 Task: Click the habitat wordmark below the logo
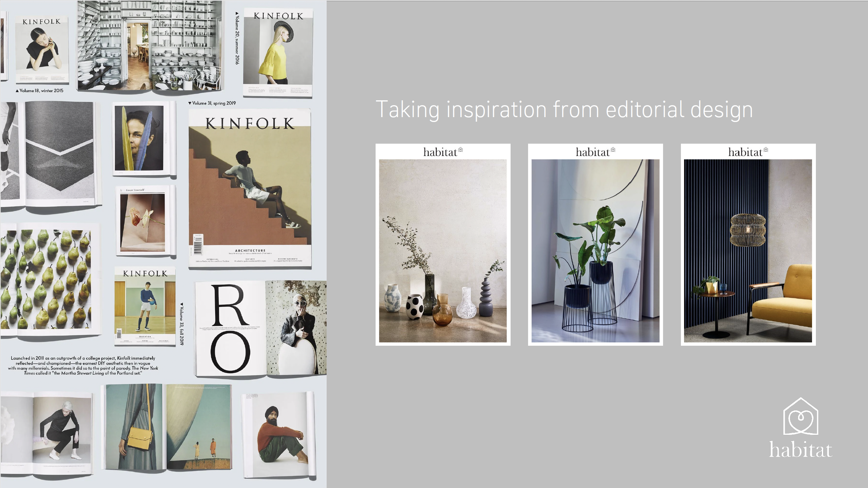click(800, 450)
